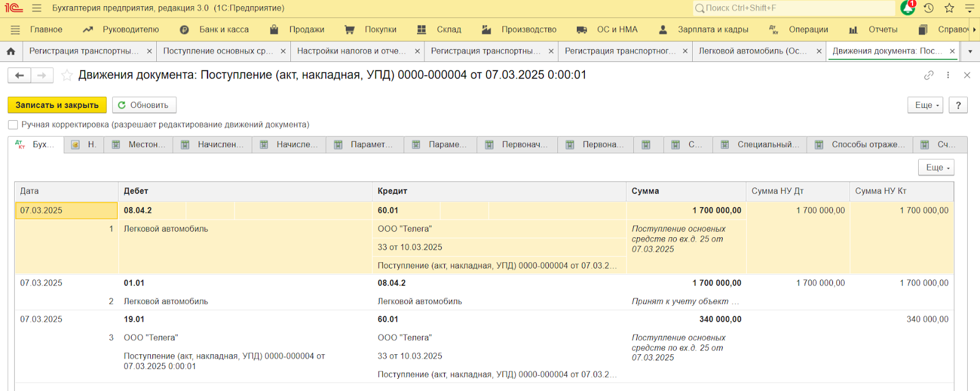Image resolution: width=980 pixels, height=391 pixels.
Task: Close the document movements form
Action: point(967,75)
